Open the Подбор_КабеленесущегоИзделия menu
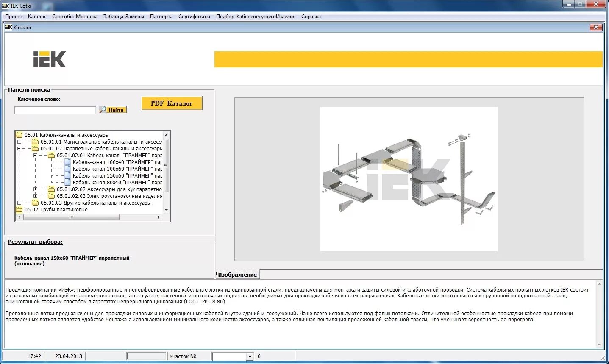This screenshot has height=364, width=609. (x=256, y=17)
